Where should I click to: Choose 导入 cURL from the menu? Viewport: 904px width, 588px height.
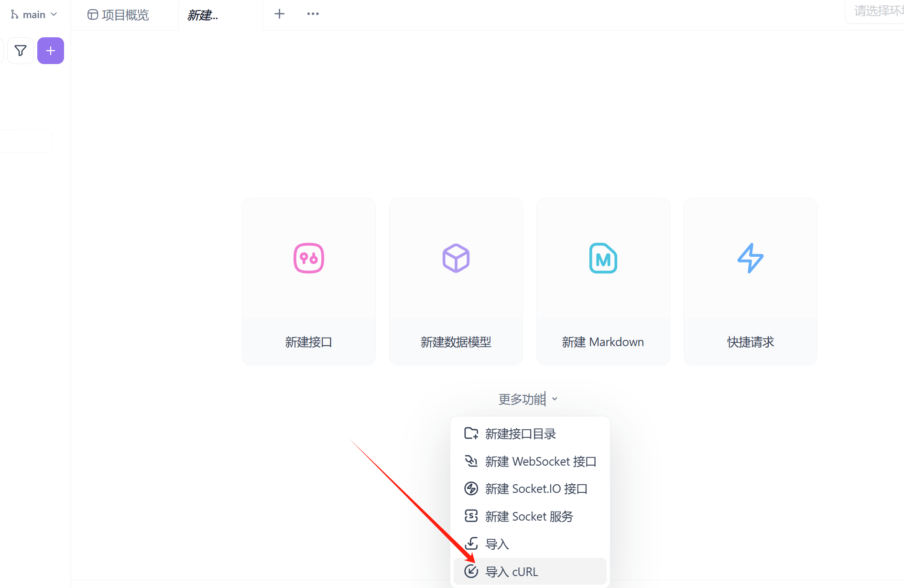coord(530,571)
